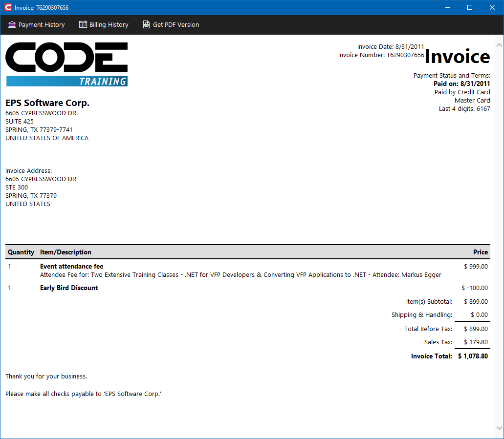Click Payment Status and Terms: label

point(452,76)
